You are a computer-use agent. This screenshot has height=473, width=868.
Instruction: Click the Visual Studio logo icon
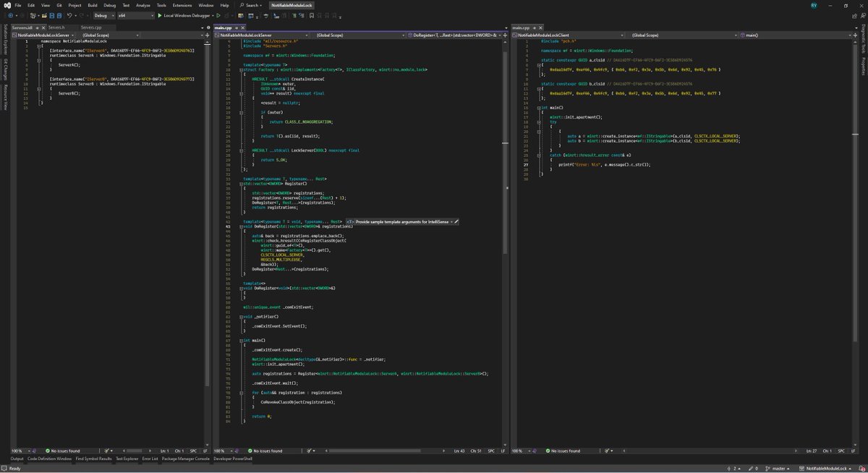(x=7, y=5)
